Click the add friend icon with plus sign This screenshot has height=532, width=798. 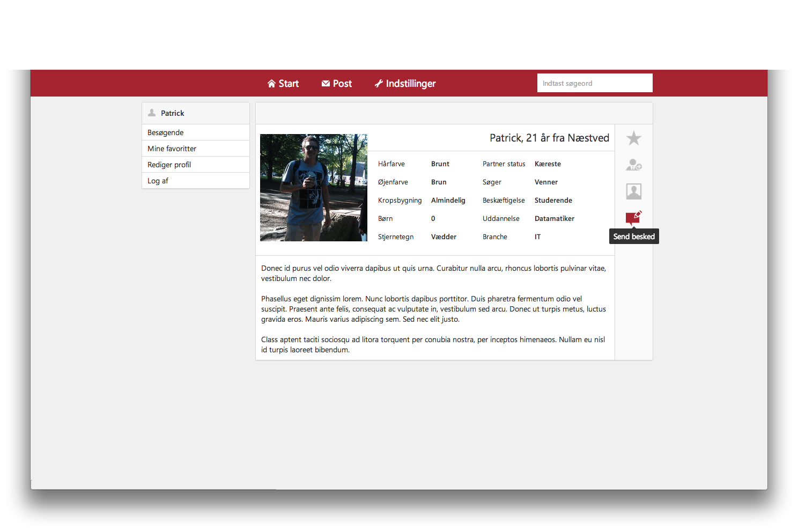coord(634,165)
